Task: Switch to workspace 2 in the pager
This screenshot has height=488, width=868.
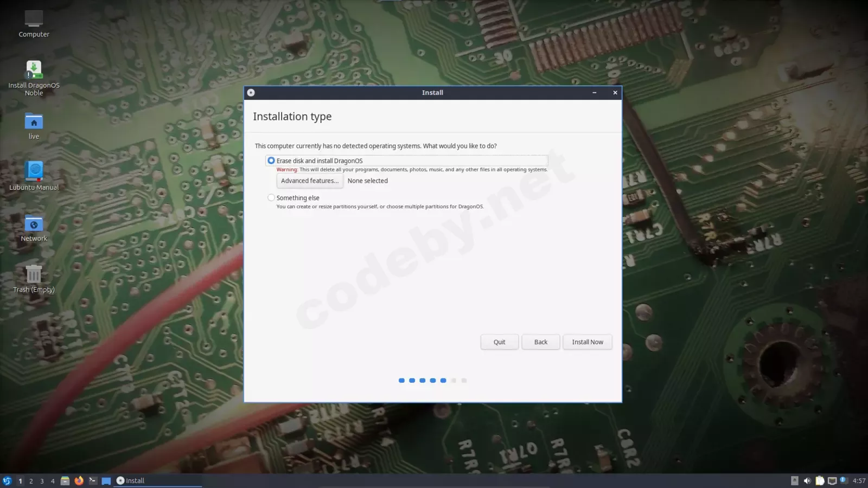Action: 31,481
